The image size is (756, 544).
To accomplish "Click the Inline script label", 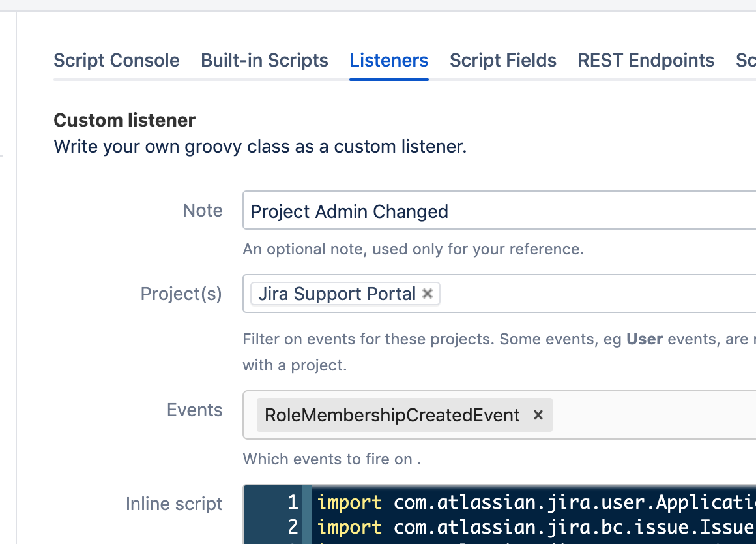I will pos(174,504).
